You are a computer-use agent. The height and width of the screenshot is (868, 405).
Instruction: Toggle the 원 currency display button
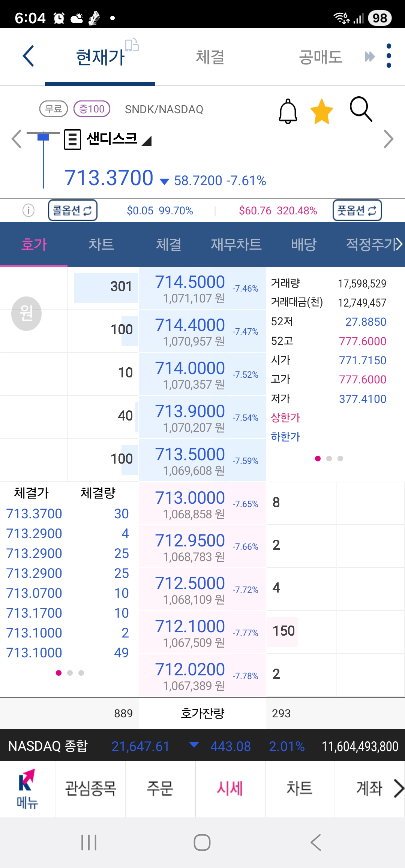(x=26, y=313)
